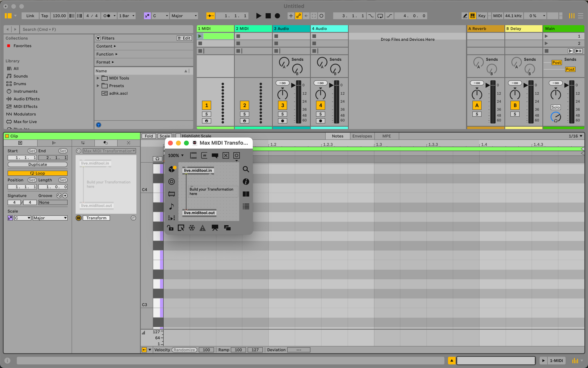Click the Session Record circle button
This screenshot has width=588, height=368.
(x=321, y=16)
